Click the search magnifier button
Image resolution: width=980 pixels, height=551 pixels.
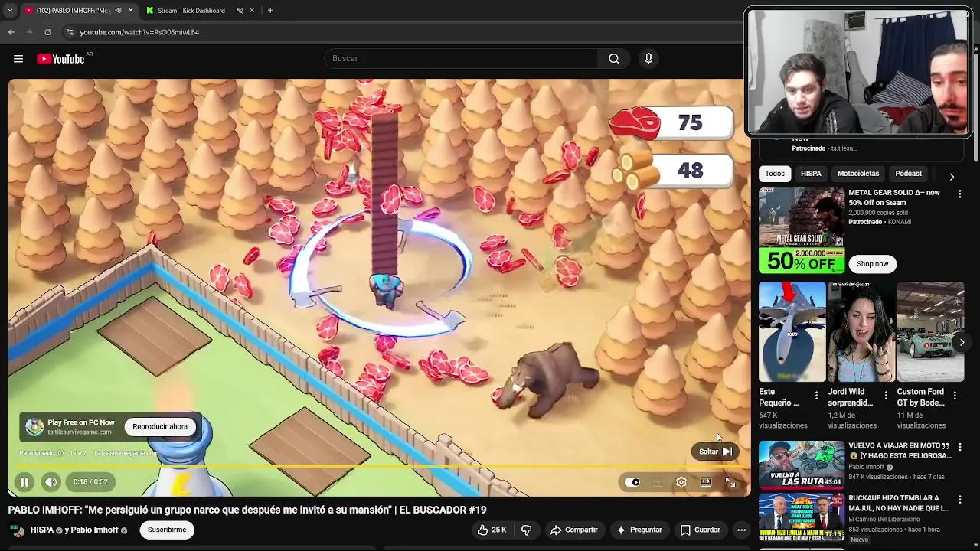613,59
